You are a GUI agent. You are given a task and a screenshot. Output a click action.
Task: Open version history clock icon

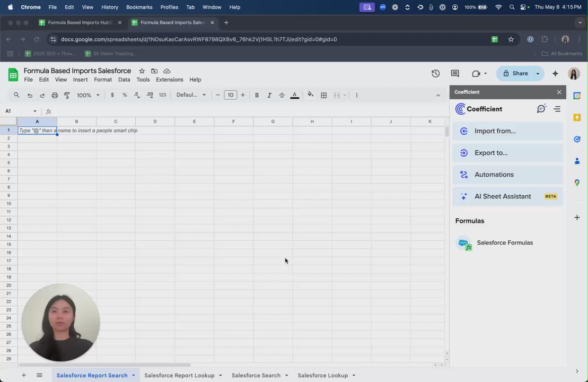click(435, 74)
